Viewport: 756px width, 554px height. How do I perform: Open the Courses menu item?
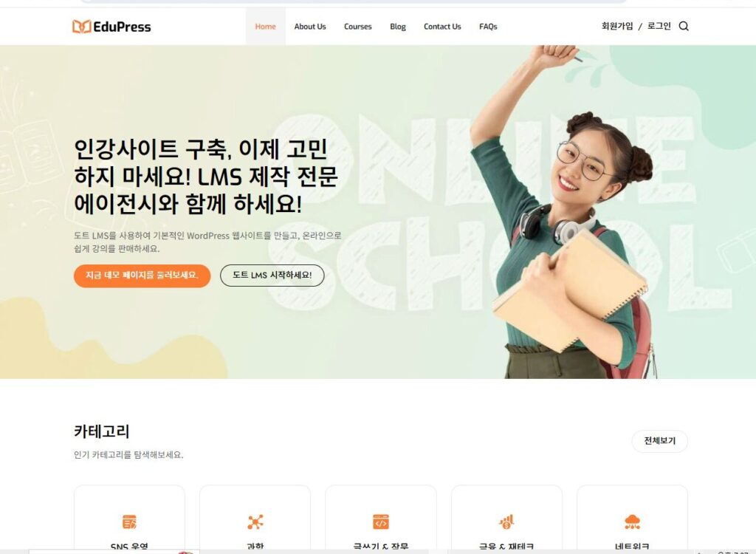coord(358,27)
